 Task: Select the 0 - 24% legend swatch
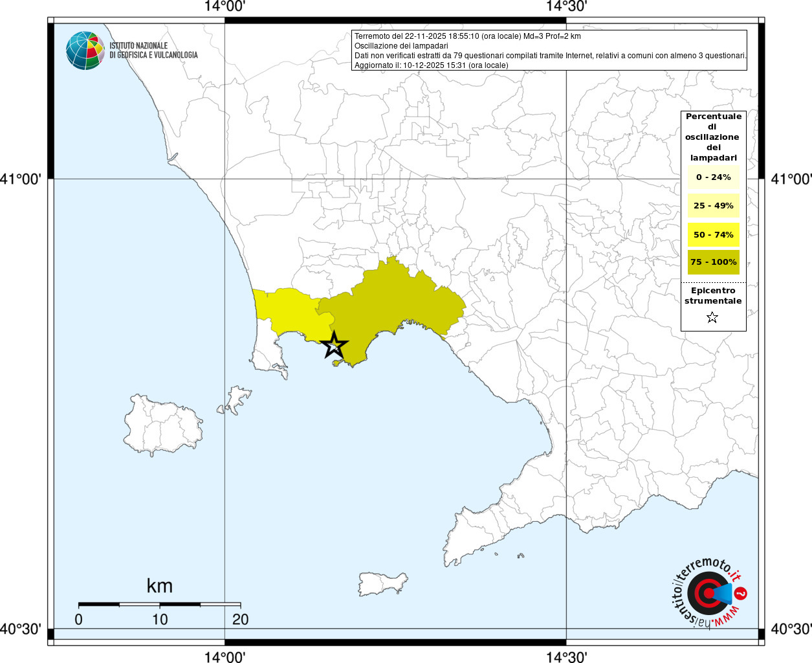point(713,177)
